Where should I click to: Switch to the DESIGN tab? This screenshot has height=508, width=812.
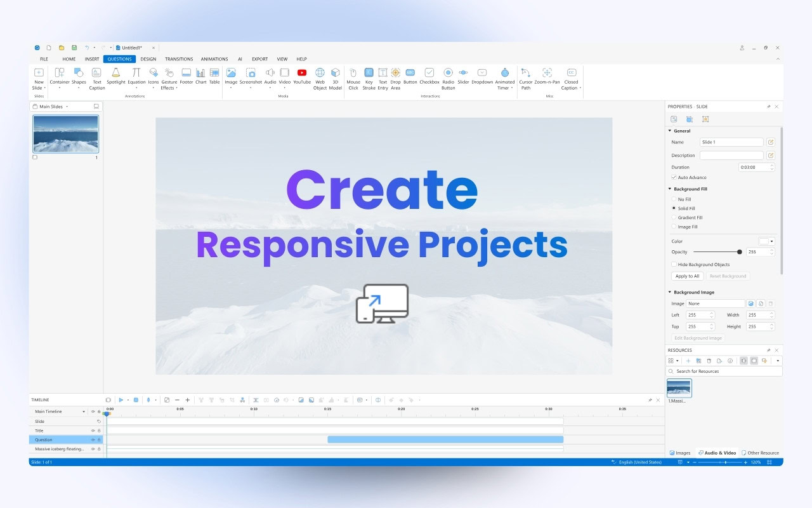[148, 59]
